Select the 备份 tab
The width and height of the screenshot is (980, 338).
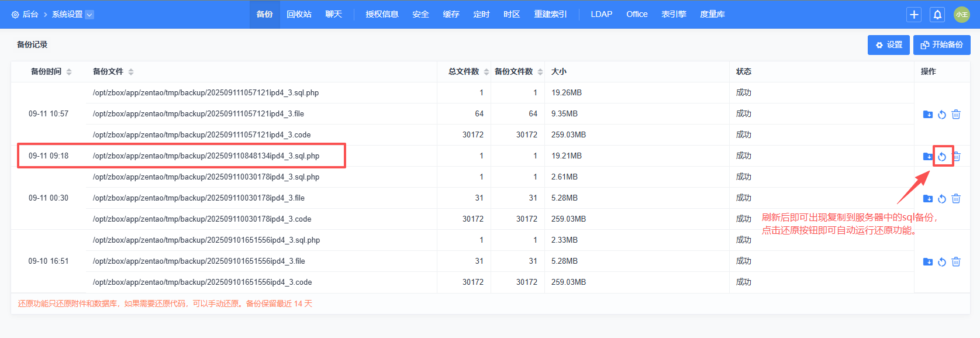click(265, 14)
